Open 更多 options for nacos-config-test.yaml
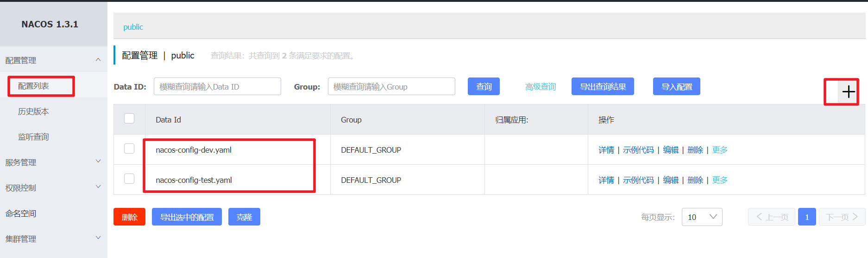Viewport: 868px width, 258px height. coord(720,180)
